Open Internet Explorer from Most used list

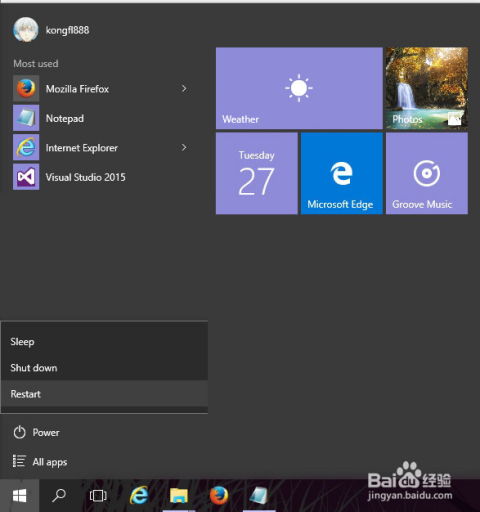103,147
